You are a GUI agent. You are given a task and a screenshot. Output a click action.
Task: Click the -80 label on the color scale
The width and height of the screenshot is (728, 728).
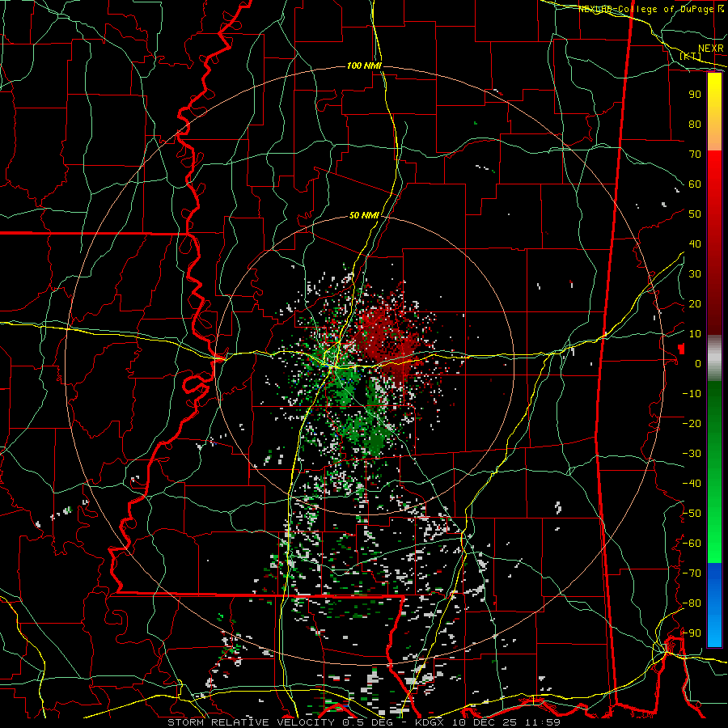692,603
